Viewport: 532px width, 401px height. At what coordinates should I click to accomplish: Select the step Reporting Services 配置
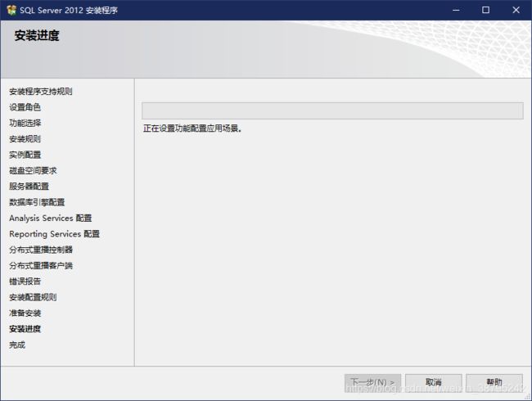(x=54, y=234)
